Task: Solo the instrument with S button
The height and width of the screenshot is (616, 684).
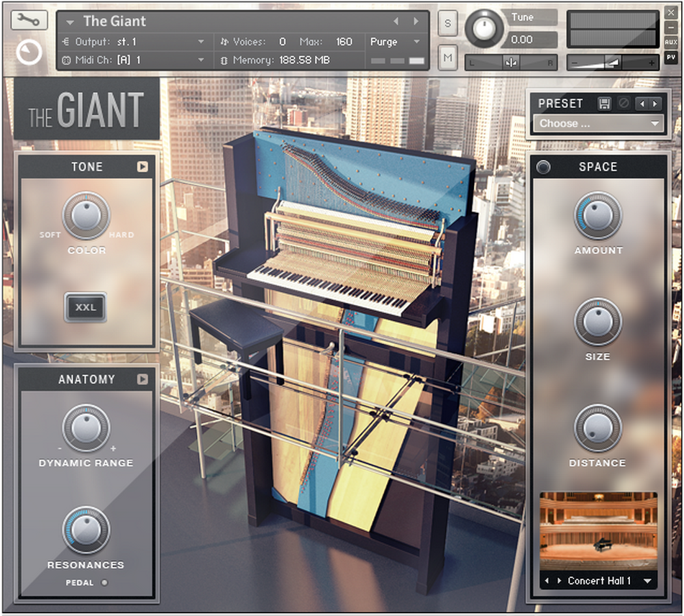Action: [x=447, y=24]
